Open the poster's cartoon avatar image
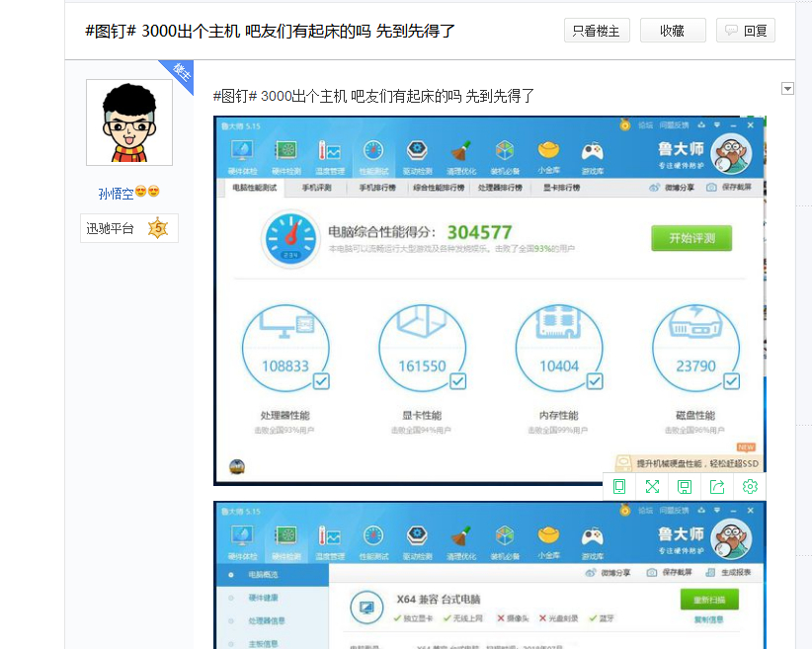Viewport: 812px width, 649px height. click(x=129, y=122)
